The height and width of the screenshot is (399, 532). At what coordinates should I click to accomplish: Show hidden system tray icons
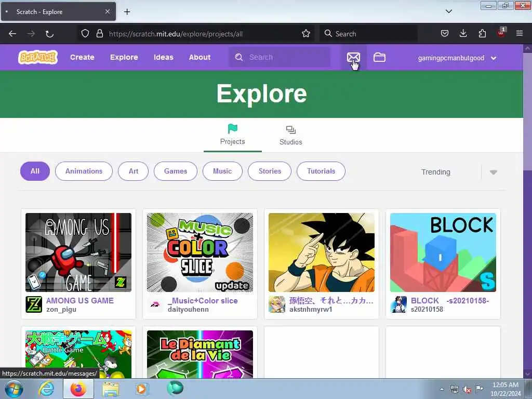click(442, 389)
